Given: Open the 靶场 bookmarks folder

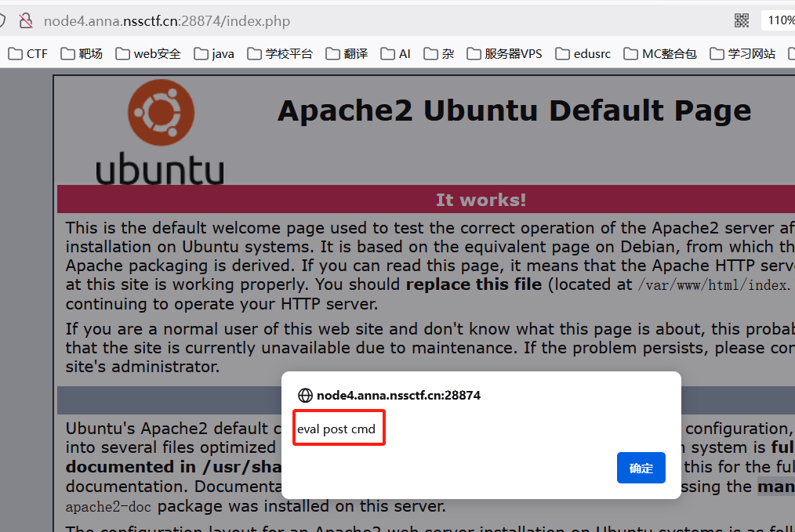Looking at the screenshot, I should (x=82, y=54).
